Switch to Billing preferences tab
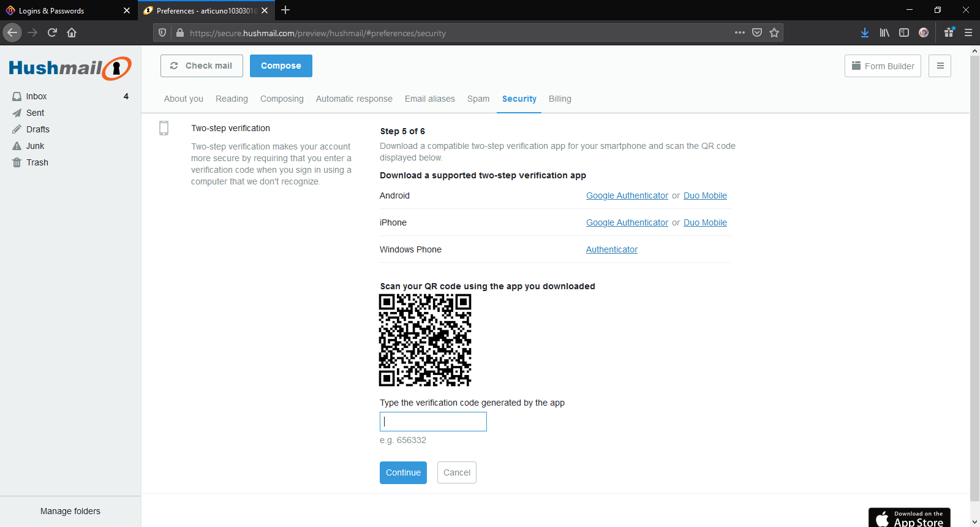980x527 pixels. click(560, 99)
